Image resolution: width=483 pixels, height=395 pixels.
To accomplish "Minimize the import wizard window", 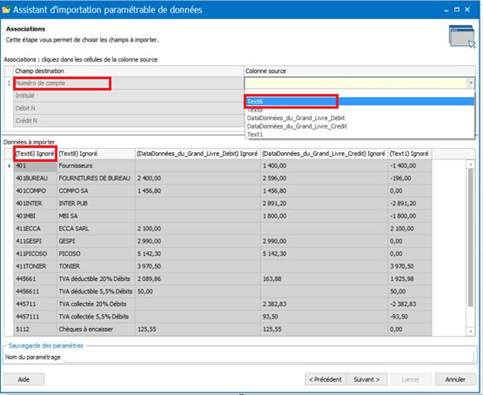I will tap(447, 10).
